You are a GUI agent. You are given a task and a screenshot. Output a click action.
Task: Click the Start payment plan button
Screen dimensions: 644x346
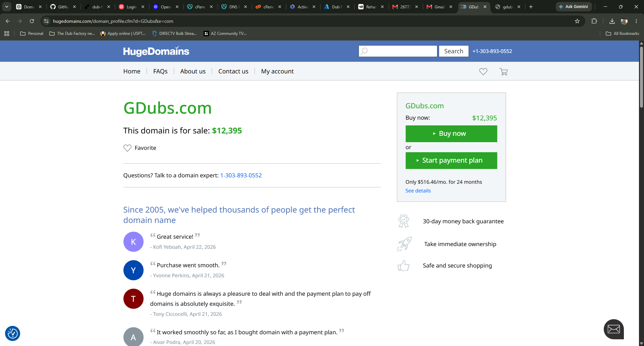[451, 161]
